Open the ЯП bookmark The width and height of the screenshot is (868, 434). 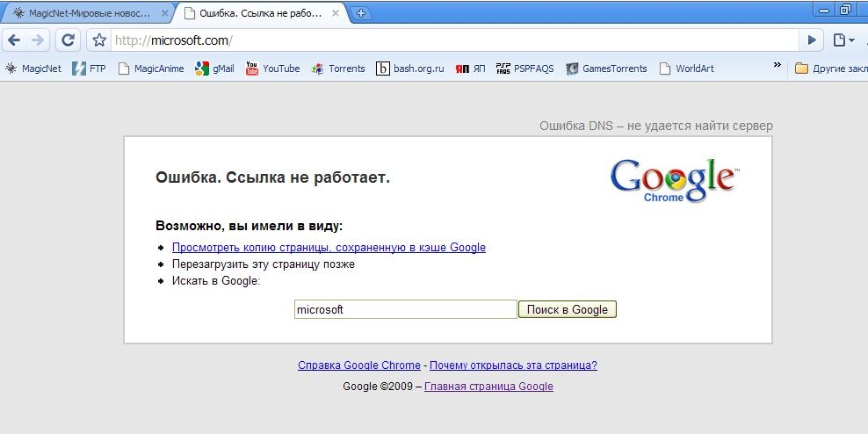(470, 69)
